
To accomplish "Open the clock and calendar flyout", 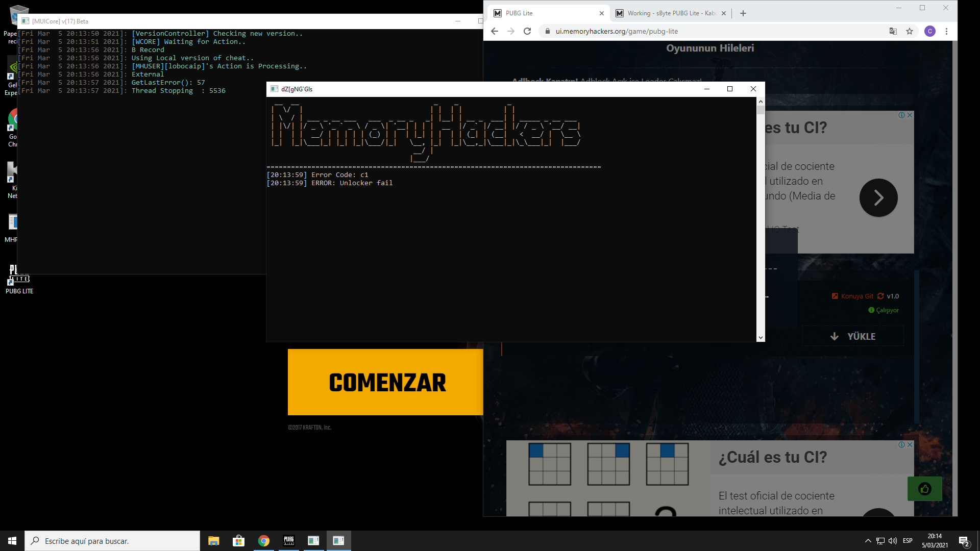I will 935,541.
